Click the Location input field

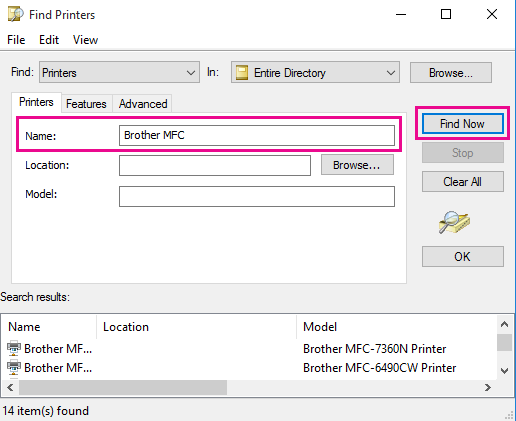215,165
